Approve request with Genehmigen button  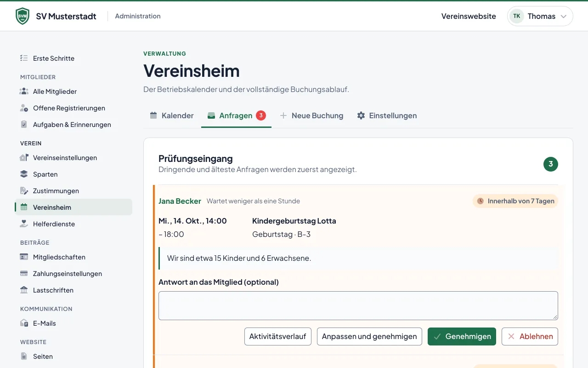[462, 336]
